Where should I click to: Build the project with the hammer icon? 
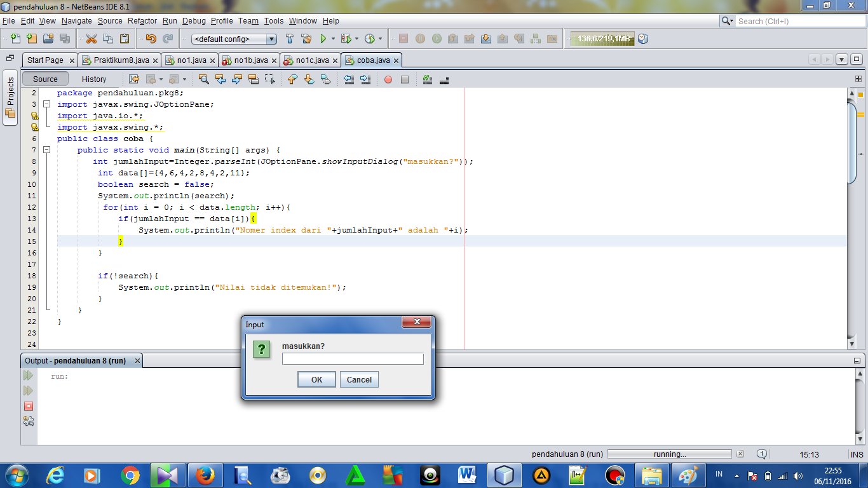290,39
